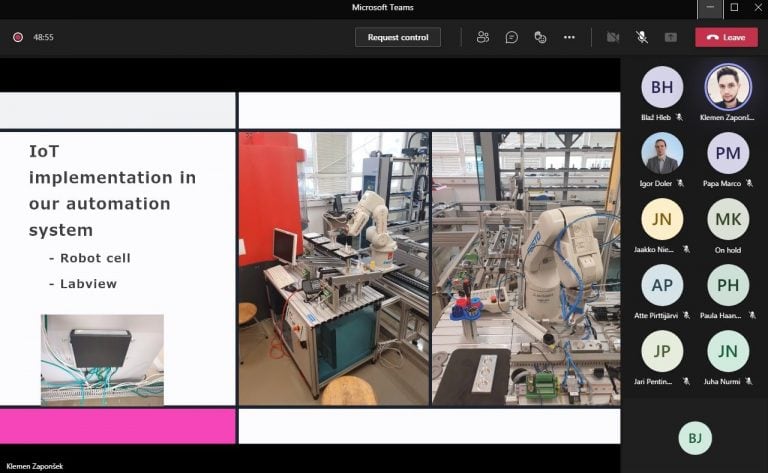Click the Request control button
The image size is (768, 473).
398,37
